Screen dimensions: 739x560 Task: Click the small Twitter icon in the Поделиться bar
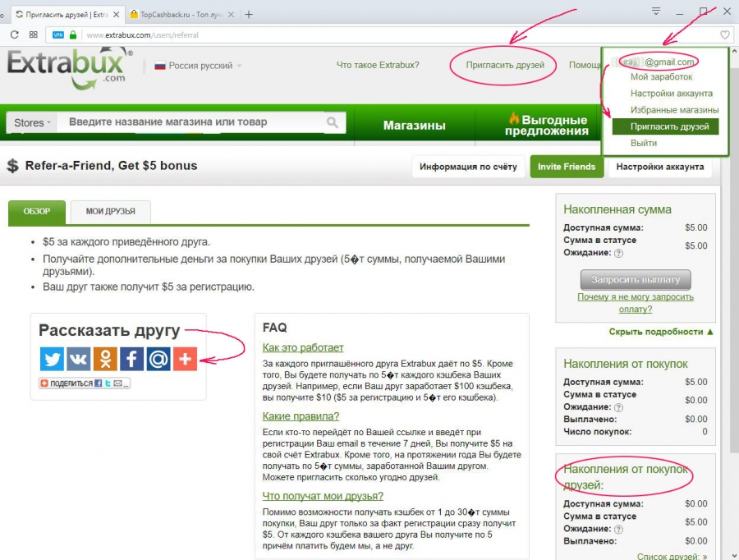(x=108, y=383)
